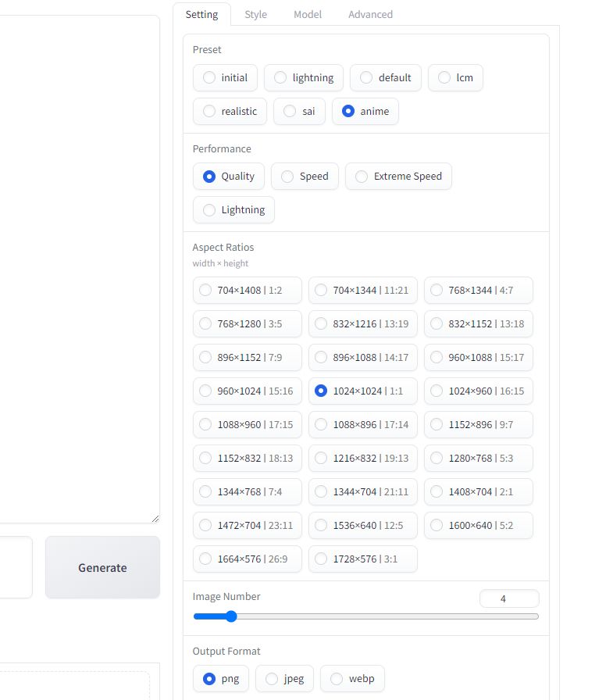This screenshot has height=700, width=613.
Task: Select the default preset
Action: point(386,77)
